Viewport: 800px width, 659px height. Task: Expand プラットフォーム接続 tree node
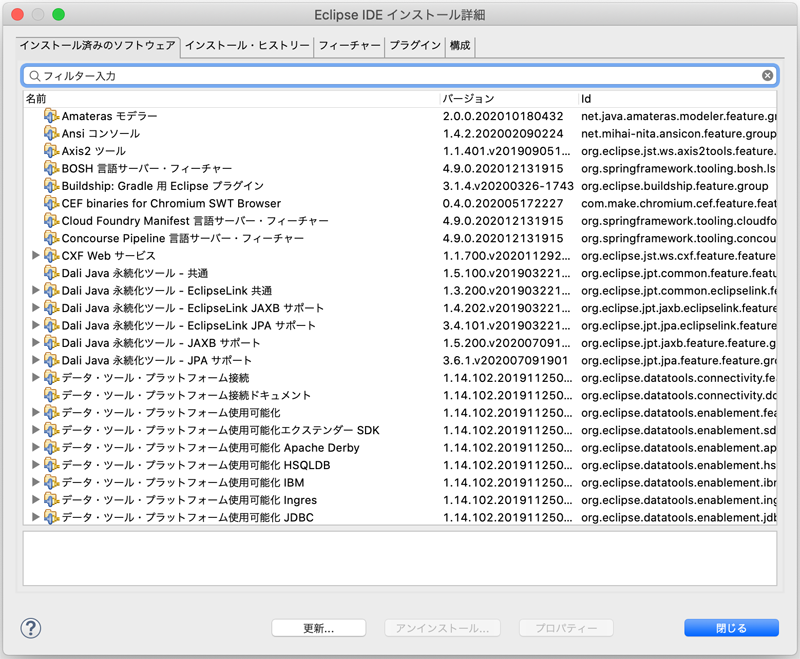36,377
